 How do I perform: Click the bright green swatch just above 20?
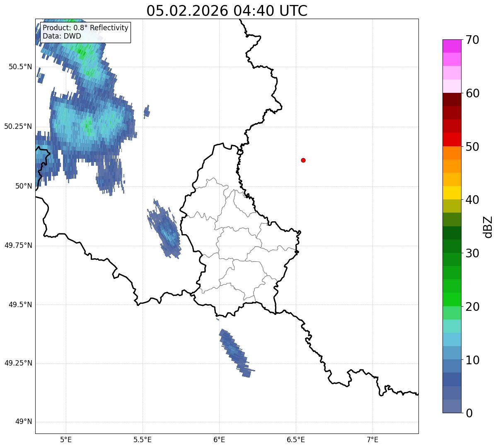pyautogui.click(x=452, y=300)
